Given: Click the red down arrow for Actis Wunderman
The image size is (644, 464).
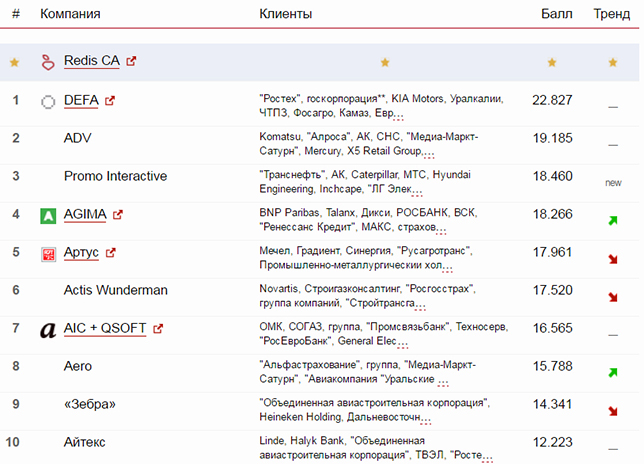Looking at the screenshot, I should [613, 296].
